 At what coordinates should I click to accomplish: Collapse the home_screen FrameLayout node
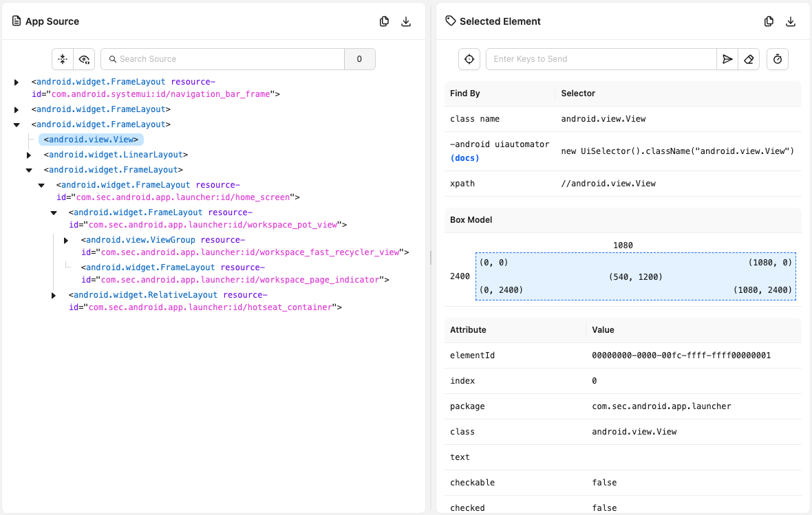(x=41, y=186)
